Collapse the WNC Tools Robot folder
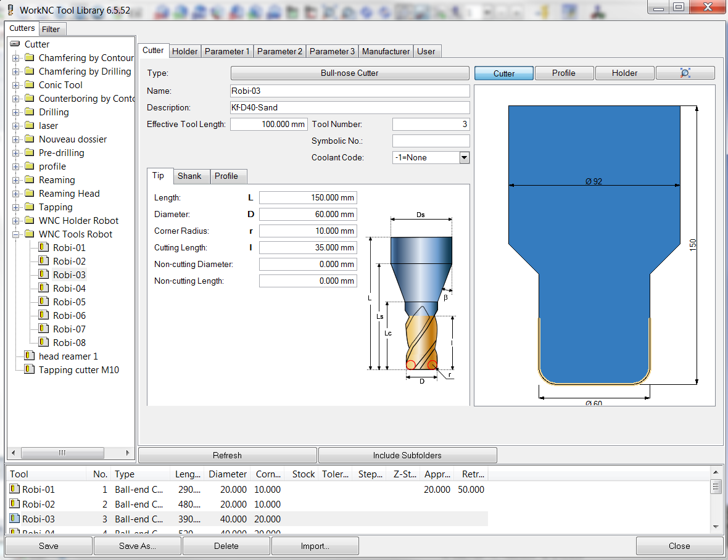 [15, 234]
